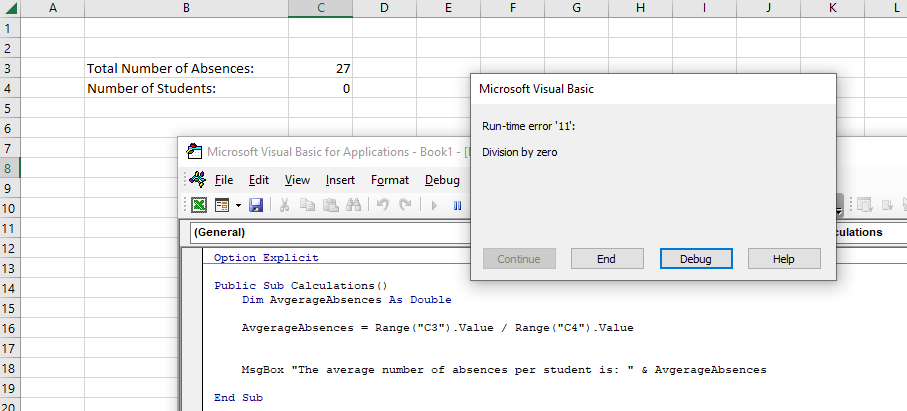
Task: Open the Debug menu in VBA editor
Action: [443, 180]
